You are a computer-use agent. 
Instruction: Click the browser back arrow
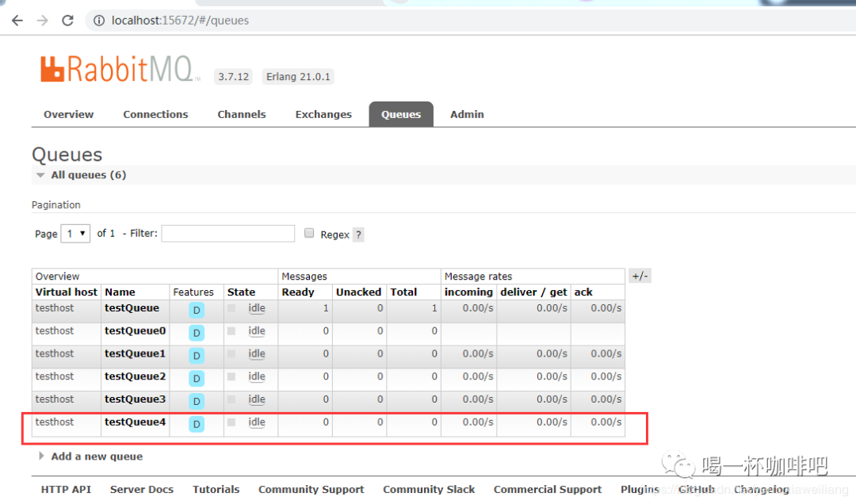click(17, 21)
